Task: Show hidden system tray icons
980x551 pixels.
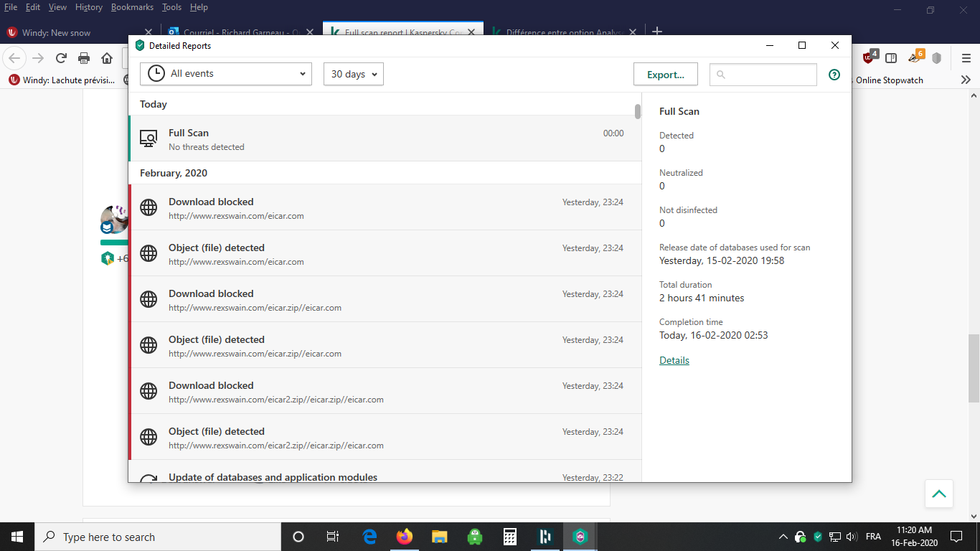Action: click(783, 537)
